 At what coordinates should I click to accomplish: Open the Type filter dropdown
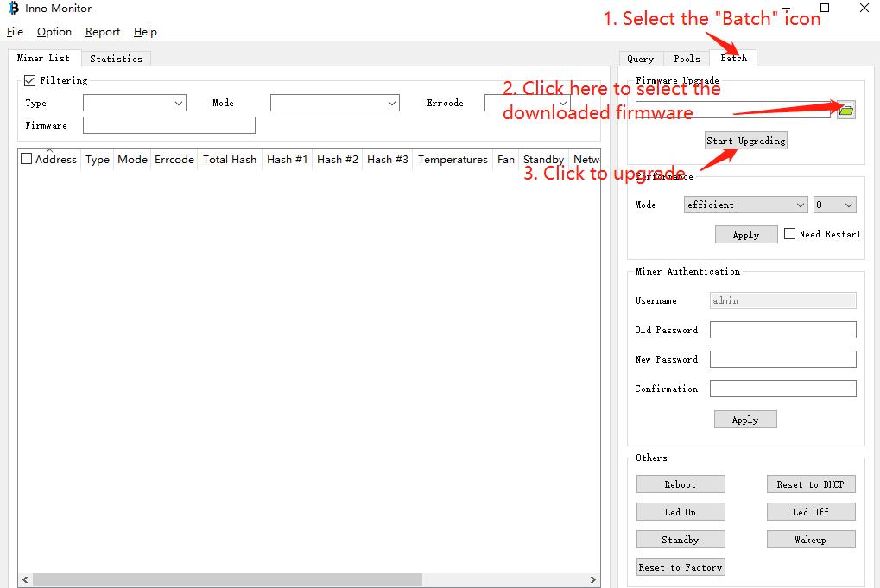tap(134, 104)
